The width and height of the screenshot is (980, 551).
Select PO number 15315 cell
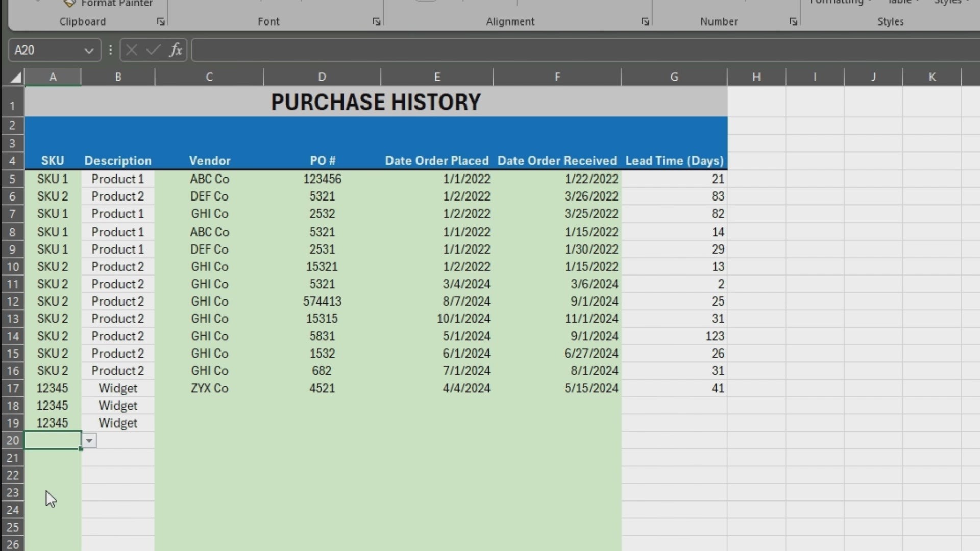[322, 319]
